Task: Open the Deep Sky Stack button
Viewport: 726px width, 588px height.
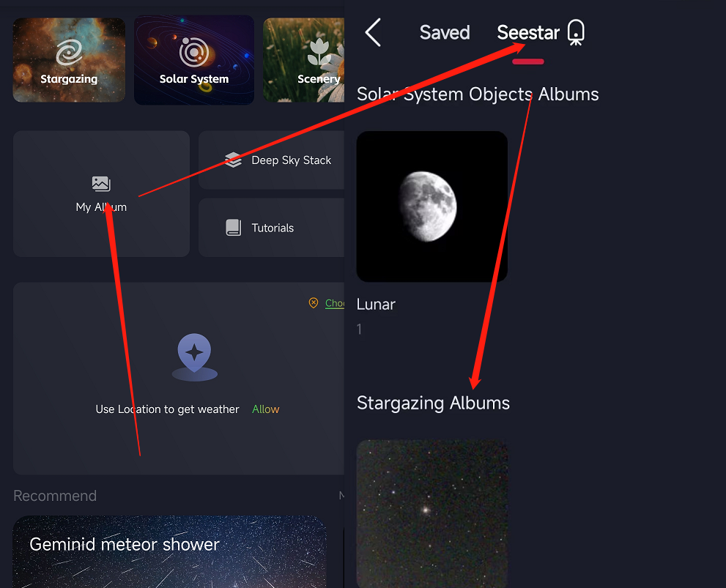Action: [x=271, y=160]
